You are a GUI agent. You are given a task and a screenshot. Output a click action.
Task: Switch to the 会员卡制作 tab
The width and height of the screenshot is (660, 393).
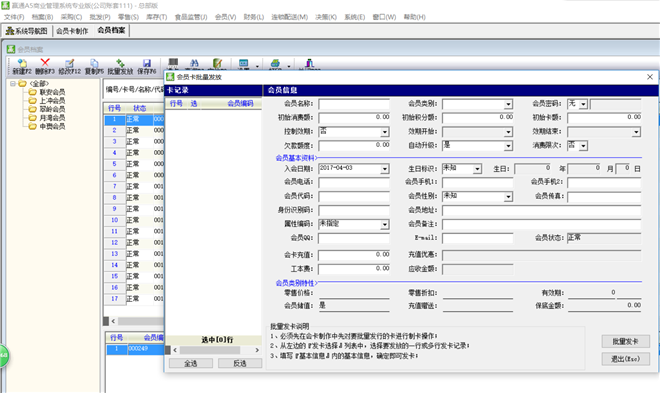(72, 31)
